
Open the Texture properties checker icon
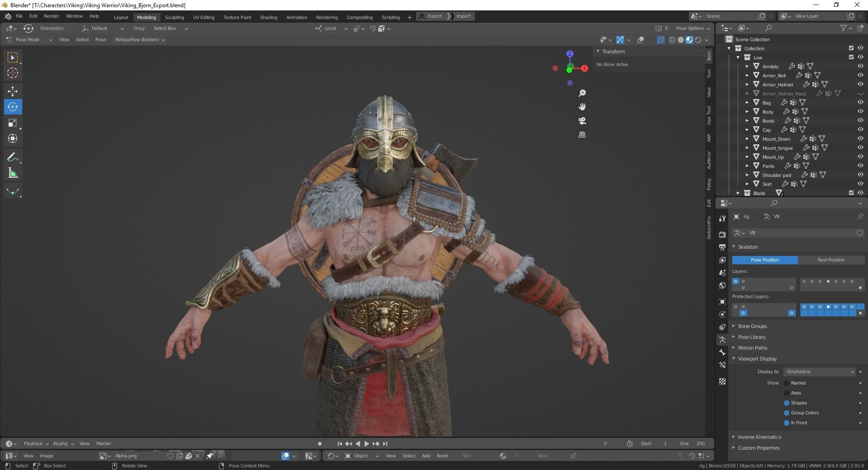pyautogui.click(x=722, y=381)
